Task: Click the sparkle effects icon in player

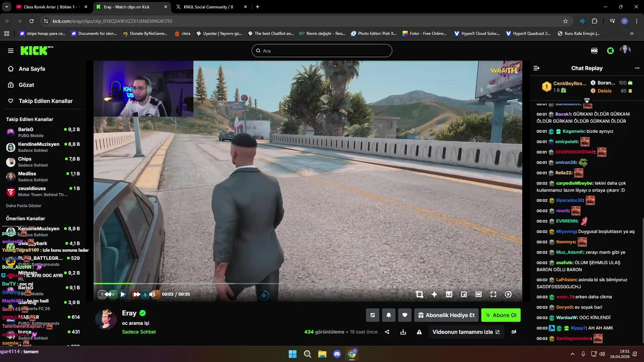Action: click(x=434, y=295)
